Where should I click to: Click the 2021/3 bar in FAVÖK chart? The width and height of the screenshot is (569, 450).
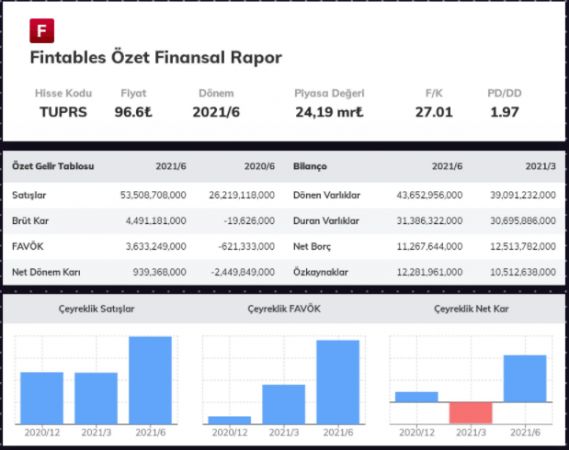click(284, 404)
